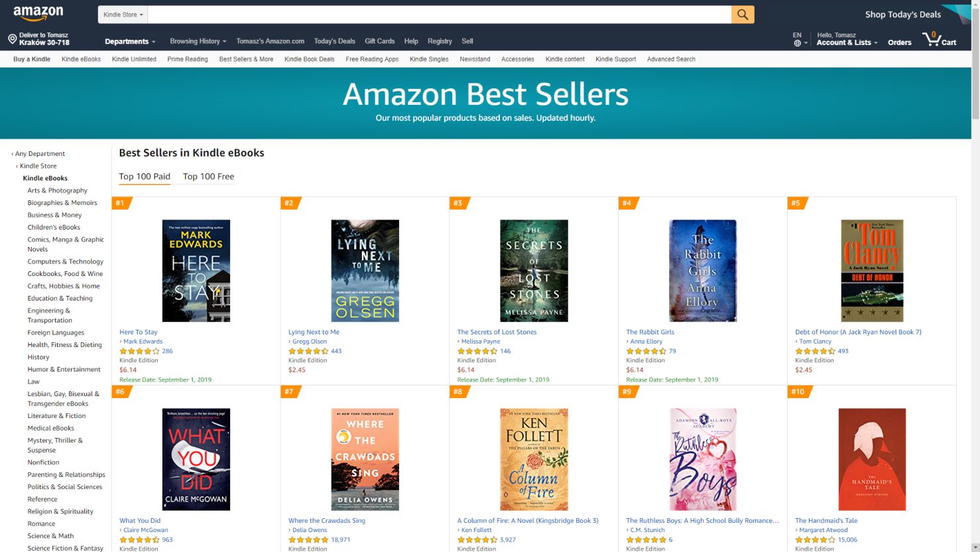
Task: Open the Kindle Store search category dropdown
Action: [x=123, y=15]
